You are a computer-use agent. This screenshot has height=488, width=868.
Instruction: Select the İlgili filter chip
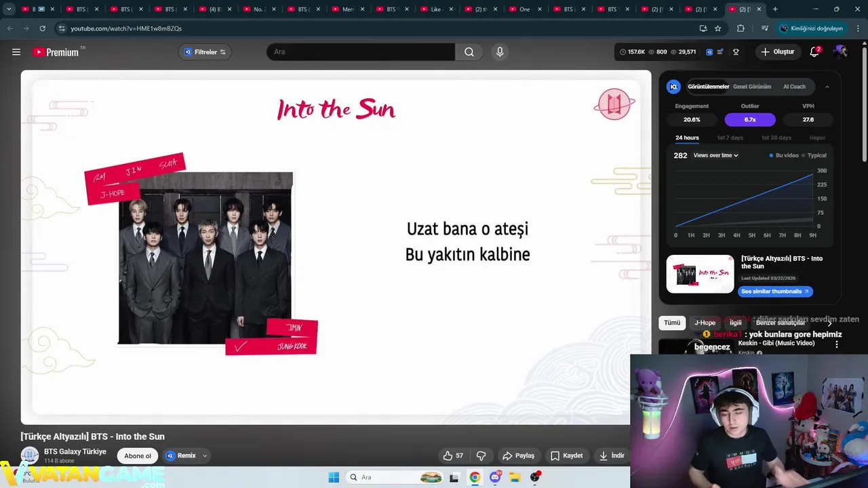pyautogui.click(x=736, y=323)
